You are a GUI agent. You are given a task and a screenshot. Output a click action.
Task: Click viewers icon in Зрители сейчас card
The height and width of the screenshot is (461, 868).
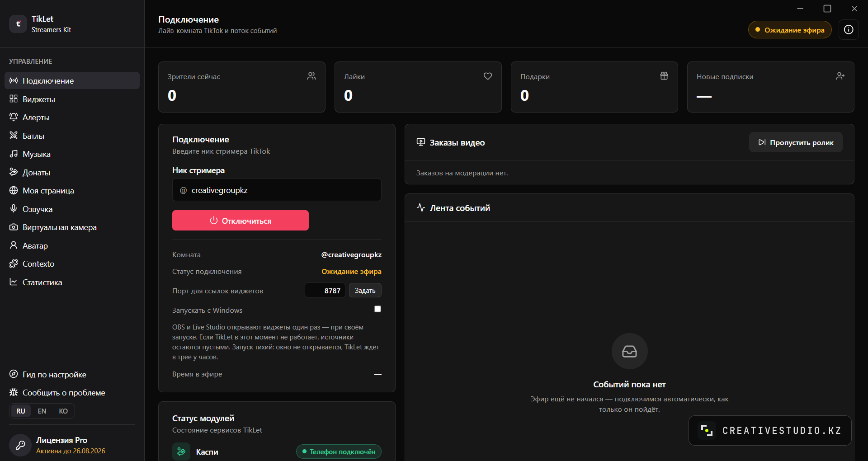click(311, 76)
